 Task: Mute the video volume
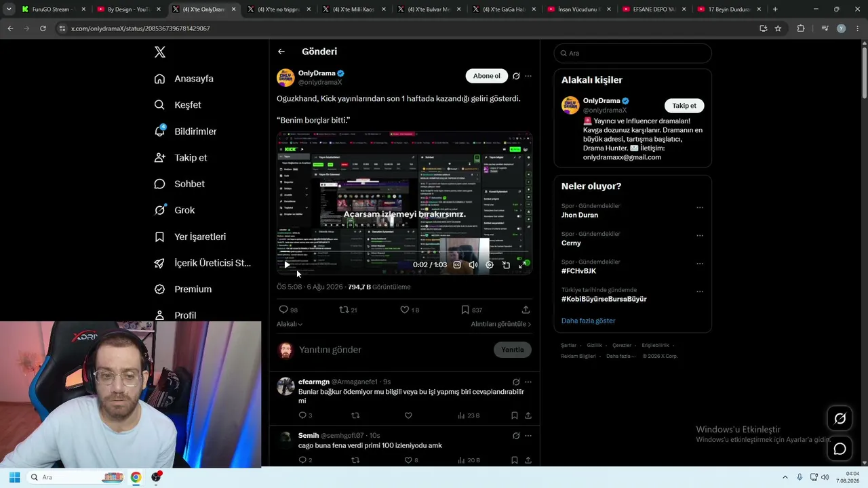tap(473, 265)
